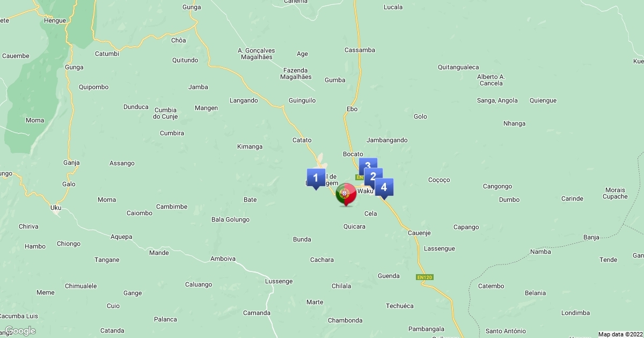Click the Ebo town label
The image size is (644, 338).
tap(352, 109)
